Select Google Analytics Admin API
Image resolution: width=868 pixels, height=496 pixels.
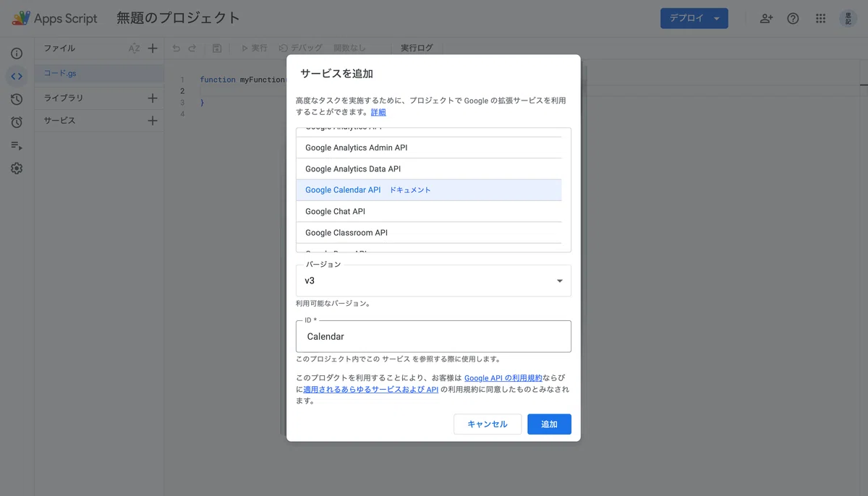(429, 147)
